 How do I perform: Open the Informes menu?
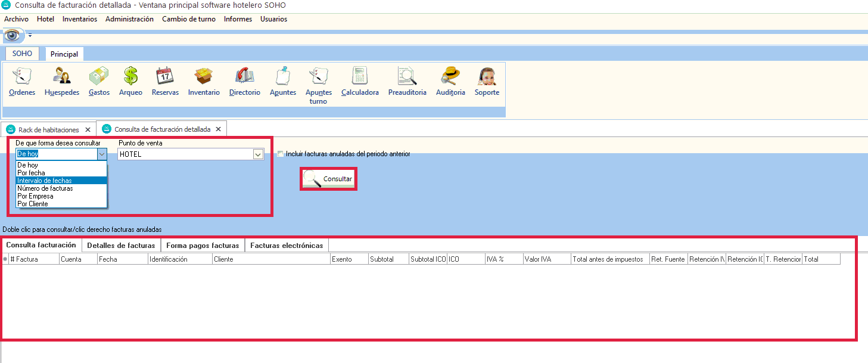point(238,19)
